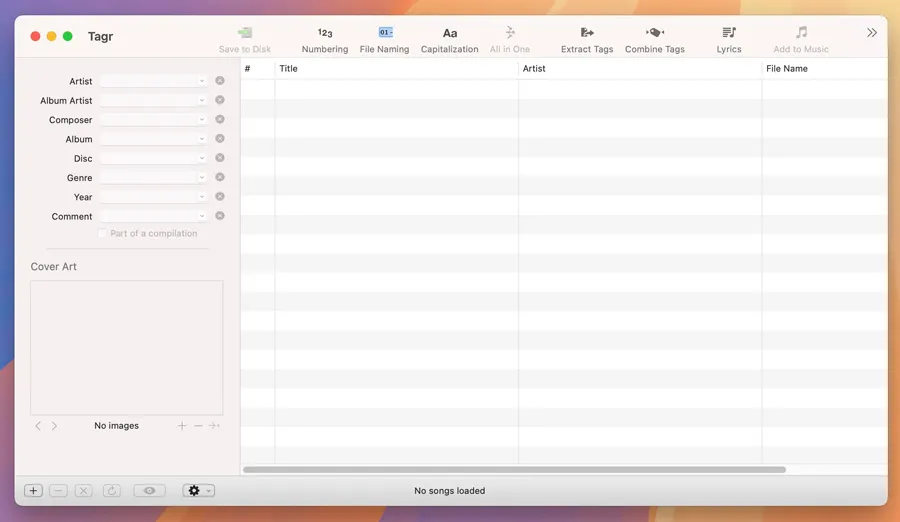Open the gear actions menu

[198, 491]
